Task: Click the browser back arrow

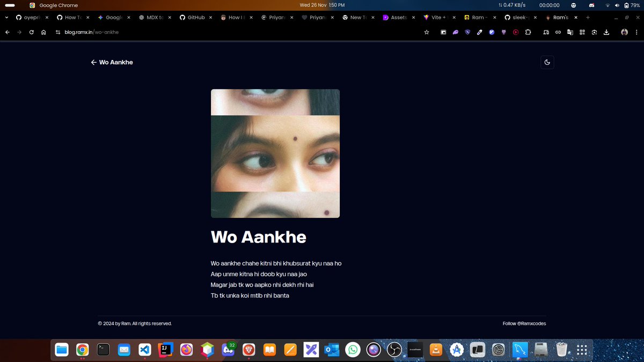Action: tap(8, 32)
